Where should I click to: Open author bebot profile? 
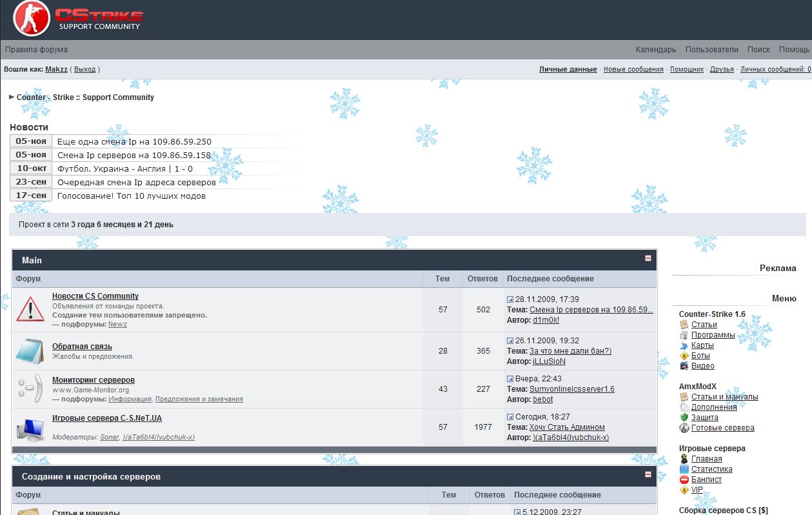tap(542, 399)
